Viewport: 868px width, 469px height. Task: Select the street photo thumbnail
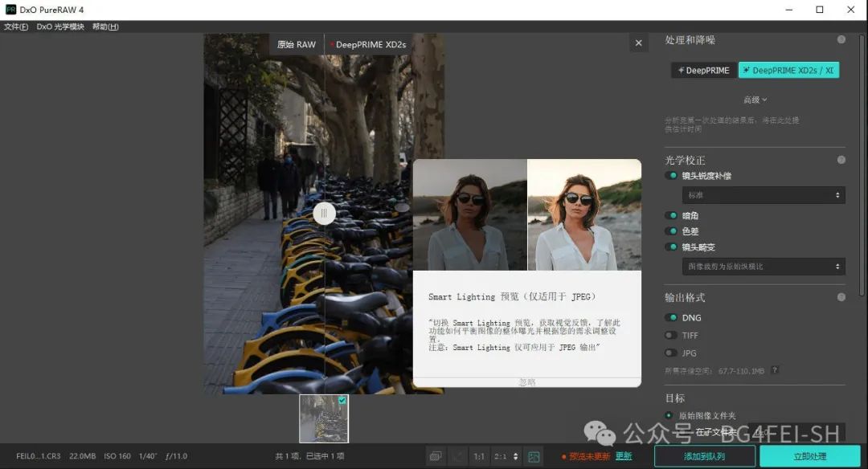coord(324,418)
